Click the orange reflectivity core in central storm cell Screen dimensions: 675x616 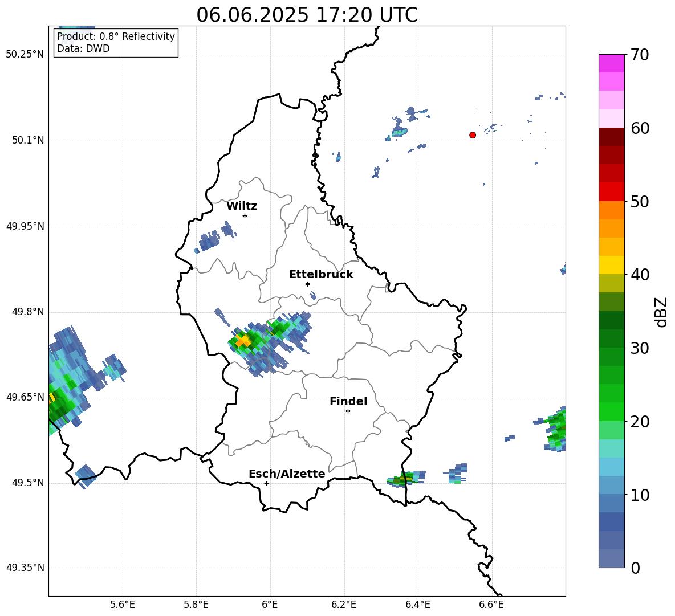(243, 341)
